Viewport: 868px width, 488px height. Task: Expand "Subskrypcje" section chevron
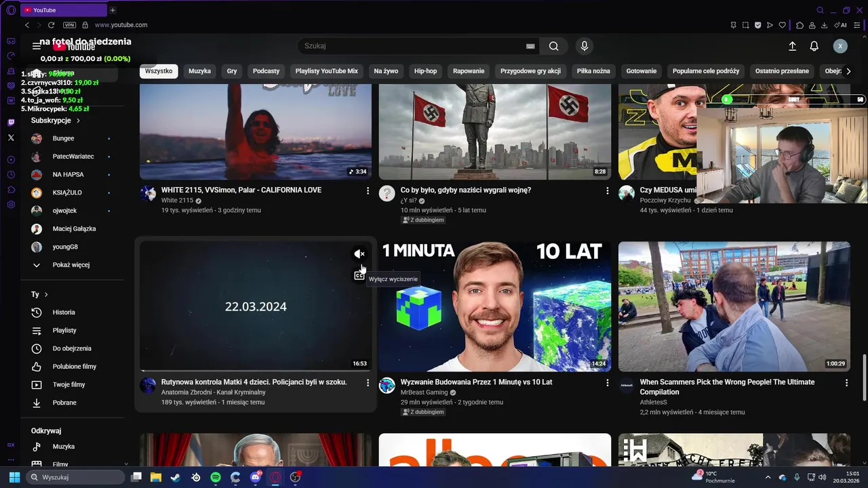78,121
